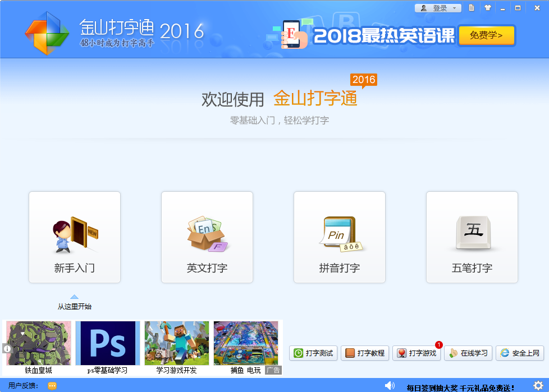Click the English cardboard box icon
The height and width of the screenshot is (392, 549).
pyautogui.click(x=207, y=234)
